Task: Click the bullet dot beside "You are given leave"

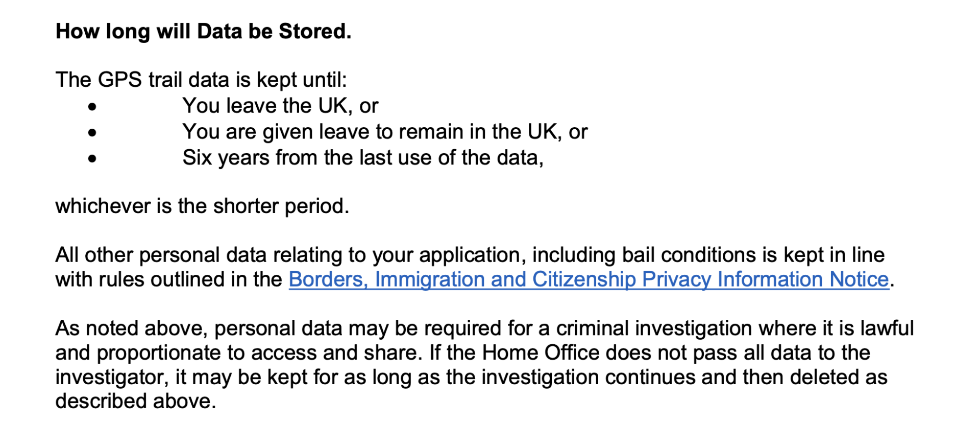Action: click(x=92, y=133)
